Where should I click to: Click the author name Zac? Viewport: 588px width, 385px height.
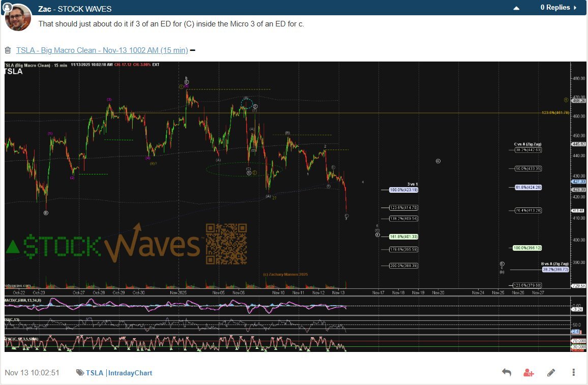(x=45, y=9)
